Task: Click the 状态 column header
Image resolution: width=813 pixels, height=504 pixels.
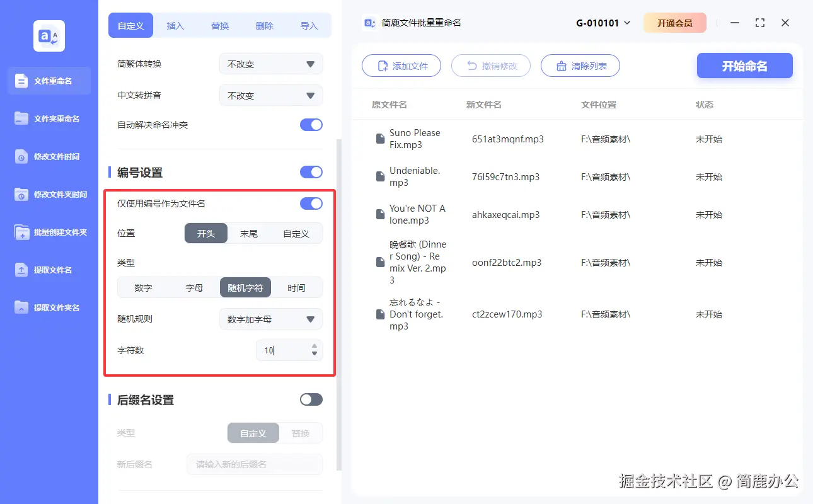Action: pyautogui.click(x=705, y=105)
